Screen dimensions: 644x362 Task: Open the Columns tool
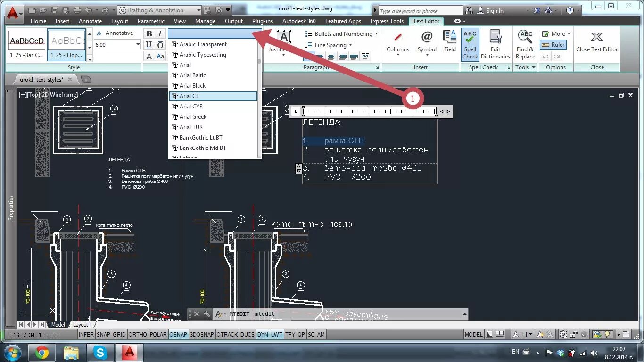click(398, 42)
